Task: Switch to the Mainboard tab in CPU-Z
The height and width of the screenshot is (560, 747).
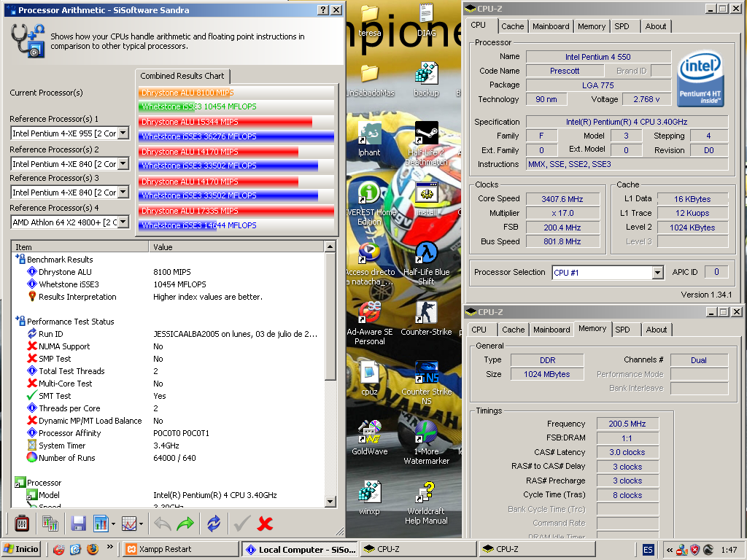Action: click(551, 26)
